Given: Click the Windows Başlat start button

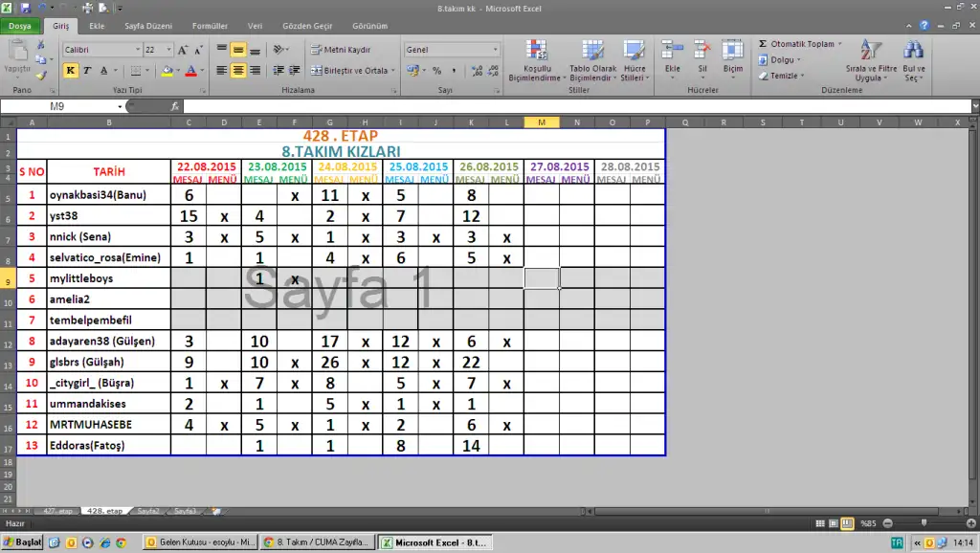Looking at the screenshot, I should pos(23,542).
